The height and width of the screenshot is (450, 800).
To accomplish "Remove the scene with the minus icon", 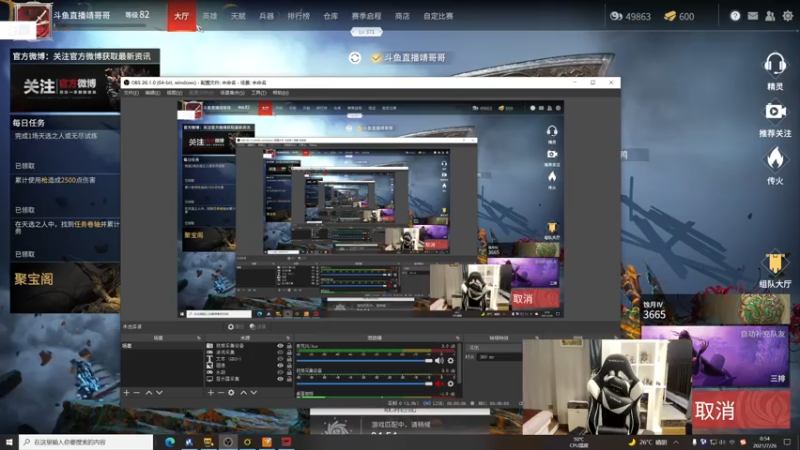I will tap(137, 392).
